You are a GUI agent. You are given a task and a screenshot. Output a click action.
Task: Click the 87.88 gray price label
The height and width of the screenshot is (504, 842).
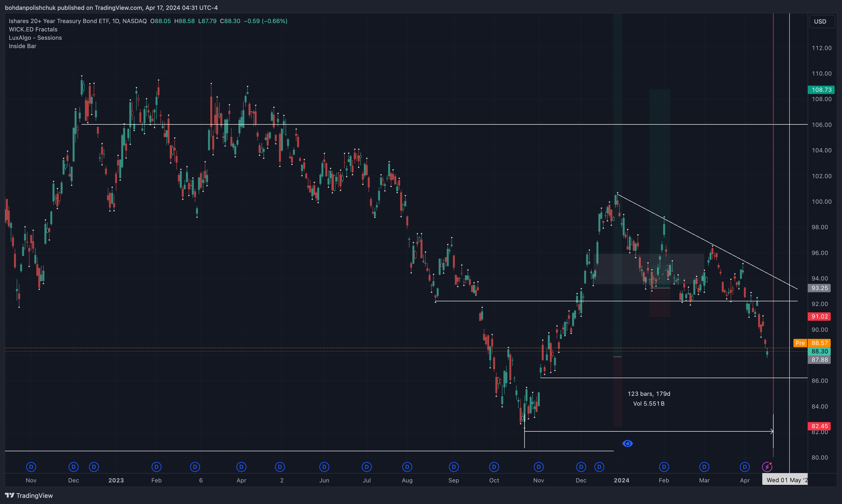click(819, 360)
